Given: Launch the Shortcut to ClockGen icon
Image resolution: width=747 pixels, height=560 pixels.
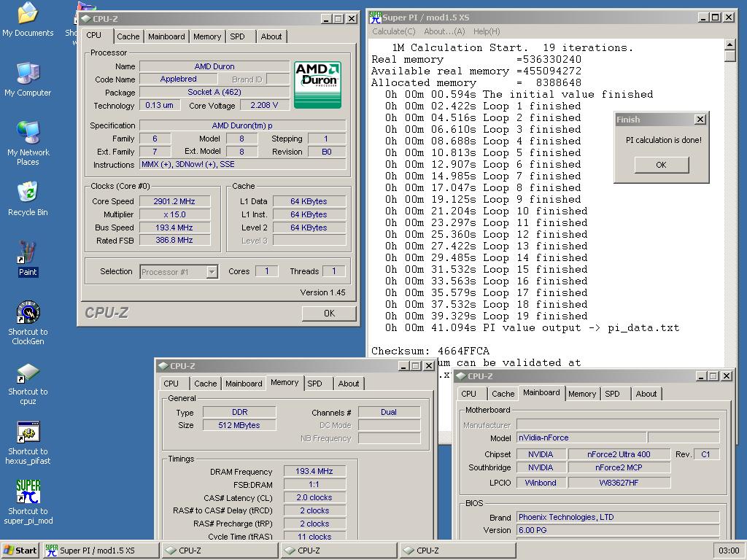Looking at the screenshot, I should click(28, 323).
